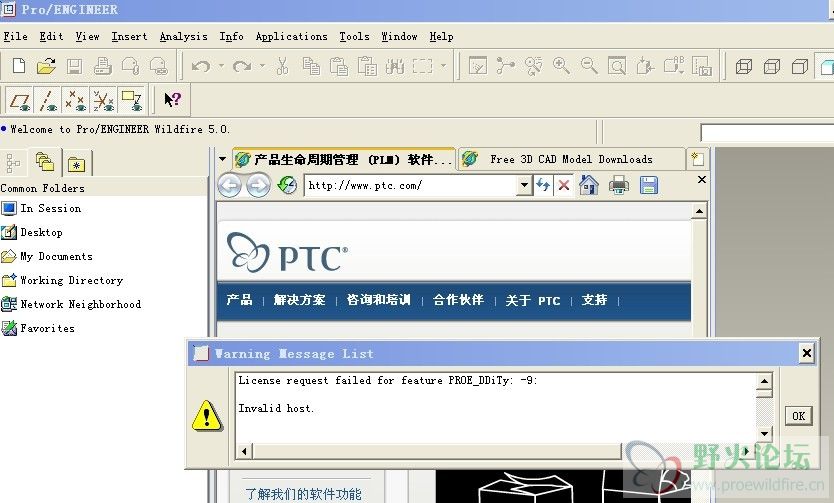834x503 pixels.
Task: Click 了解我们的软件功能 link
Action: pyautogui.click(x=303, y=493)
